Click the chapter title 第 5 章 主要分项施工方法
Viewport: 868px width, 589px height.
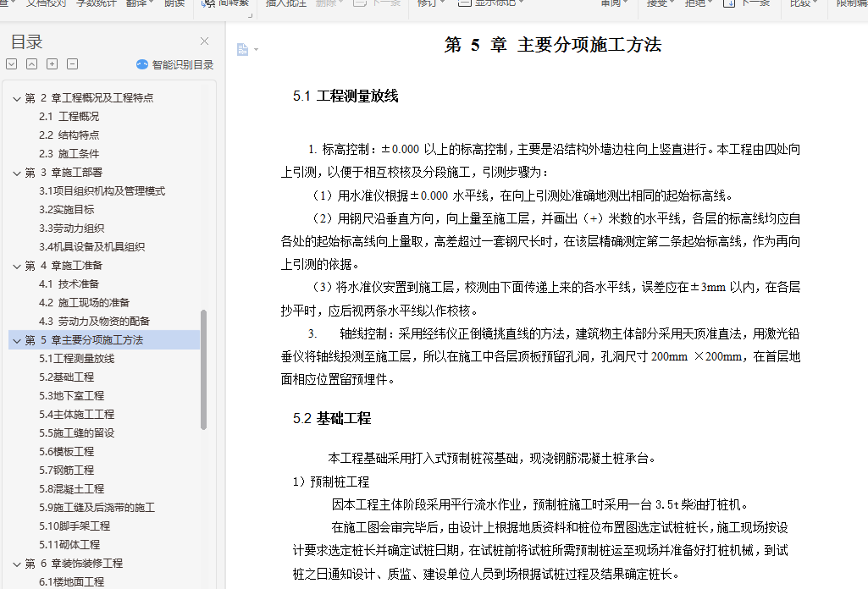click(552, 45)
